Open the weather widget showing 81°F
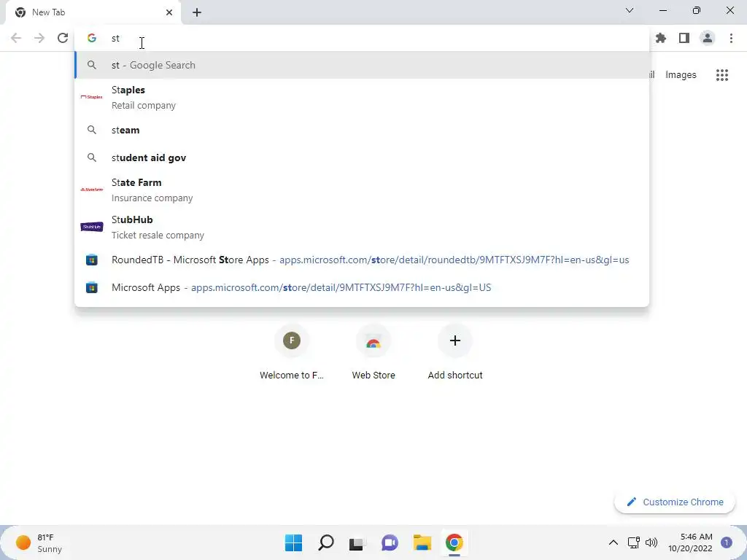Image resolution: width=747 pixels, height=560 pixels. coord(39,542)
